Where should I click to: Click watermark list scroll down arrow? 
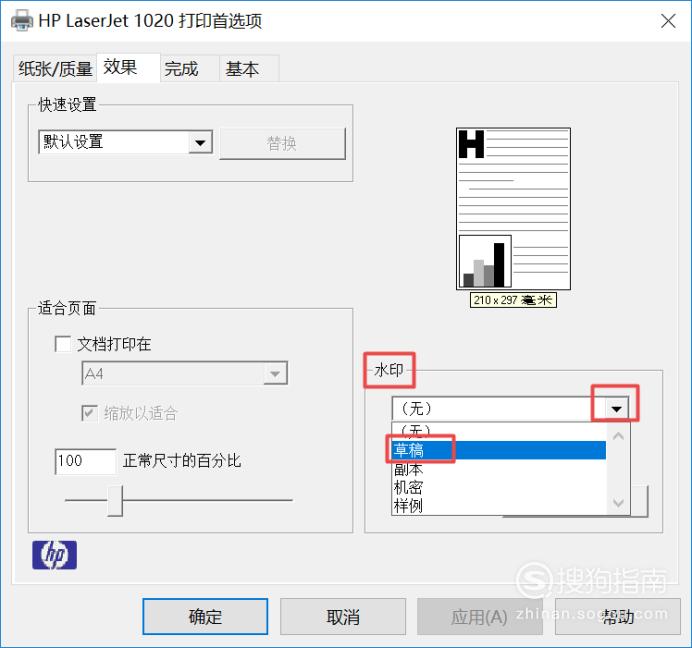[618, 502]
